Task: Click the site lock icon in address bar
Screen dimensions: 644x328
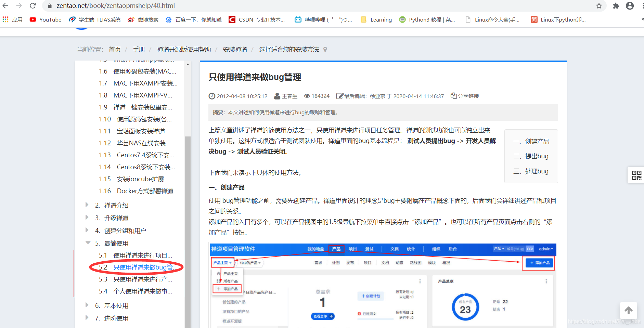Action: click(50, 6)
